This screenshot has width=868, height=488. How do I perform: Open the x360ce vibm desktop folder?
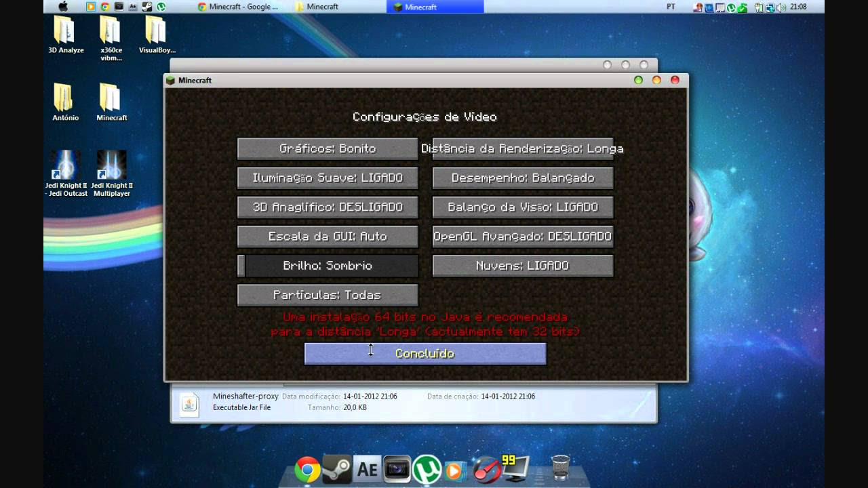[x=111, y=39]
